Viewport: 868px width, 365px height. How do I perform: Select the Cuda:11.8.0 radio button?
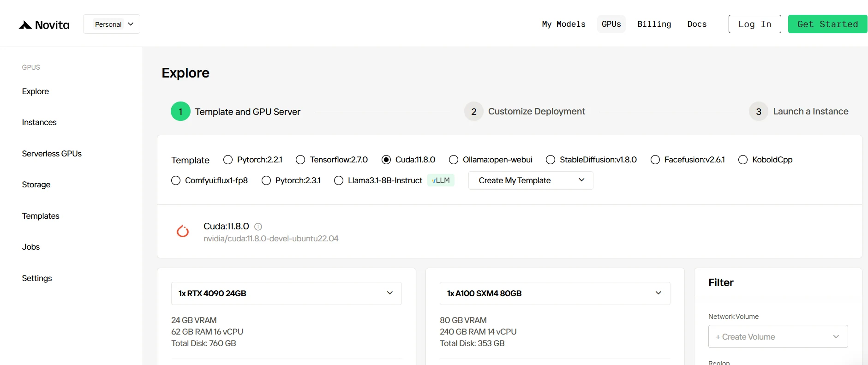(386, 160)
